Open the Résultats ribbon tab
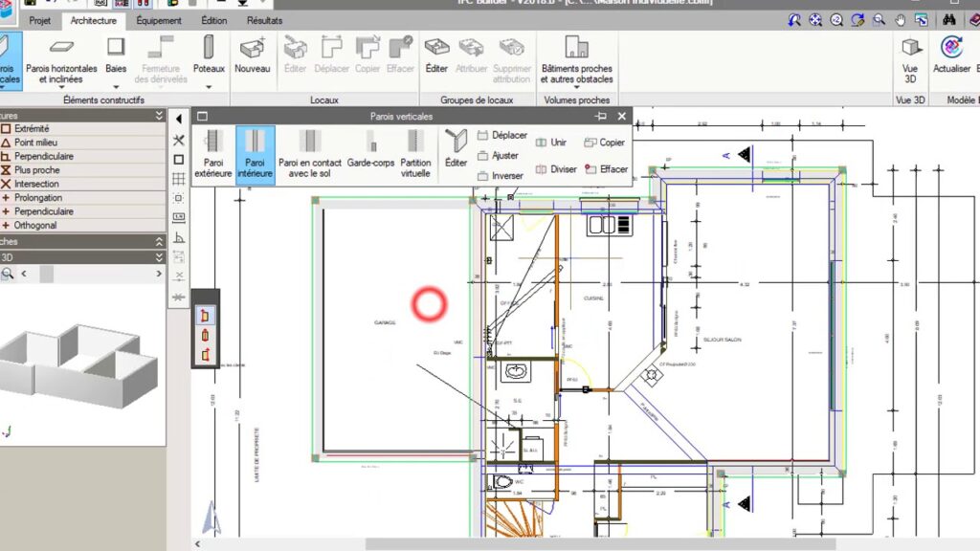 (x=264, y=20)
